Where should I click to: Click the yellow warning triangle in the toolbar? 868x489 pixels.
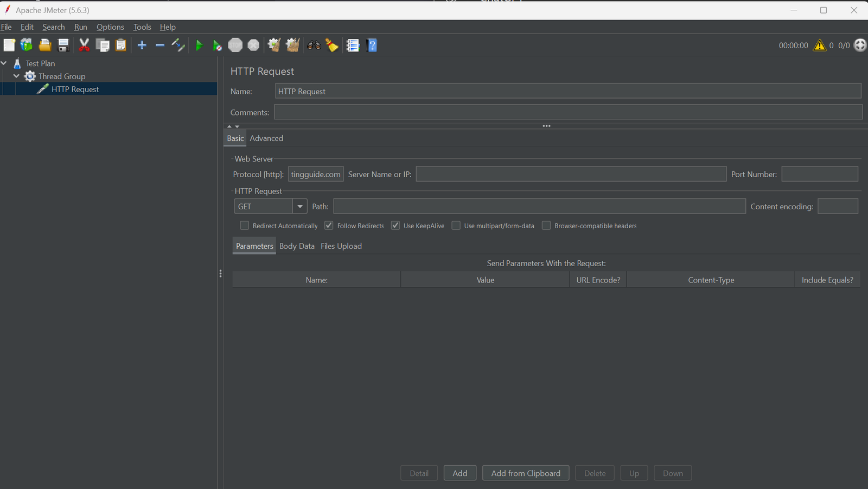pos(820,46)
